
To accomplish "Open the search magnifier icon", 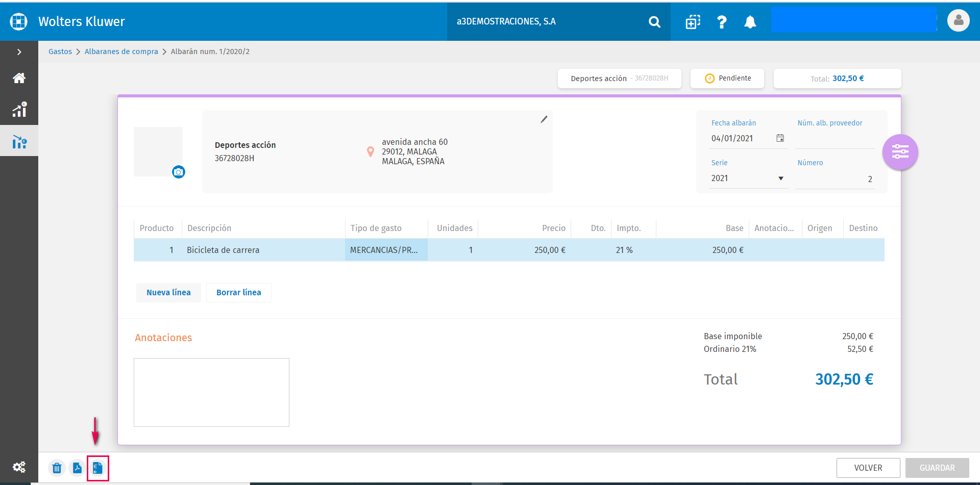I will click(654, 22).
